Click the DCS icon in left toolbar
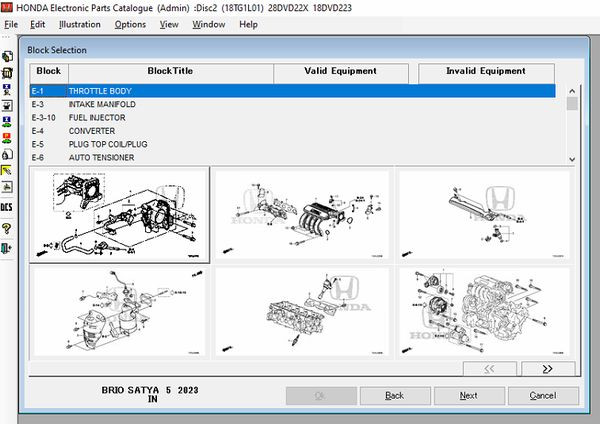Screen dimensions: 600x424 [7, 207]
